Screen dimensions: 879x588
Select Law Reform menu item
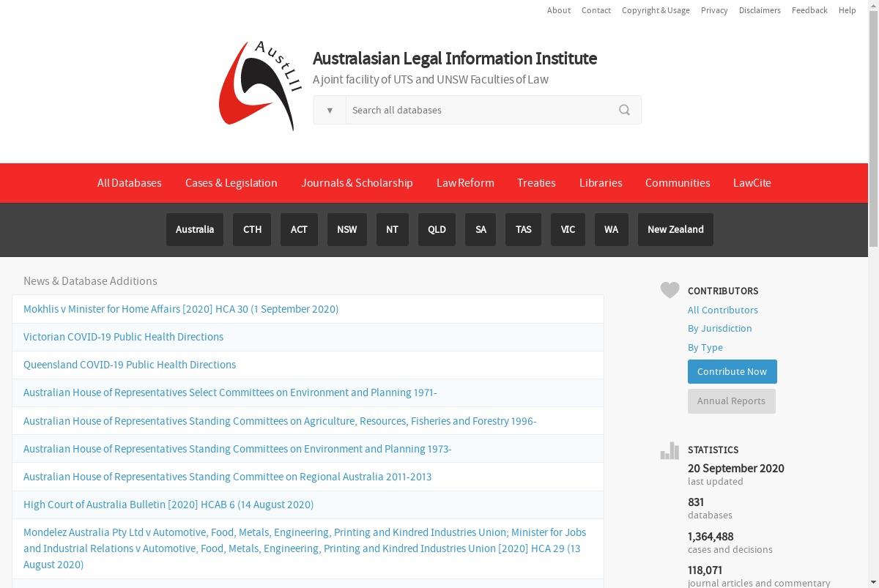click(x=465, y=183)
